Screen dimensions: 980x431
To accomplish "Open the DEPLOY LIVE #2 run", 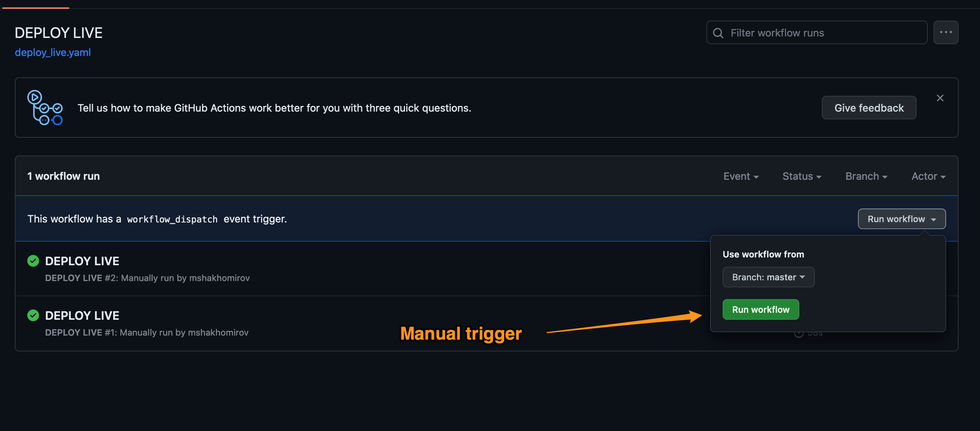I will [82, 261].
